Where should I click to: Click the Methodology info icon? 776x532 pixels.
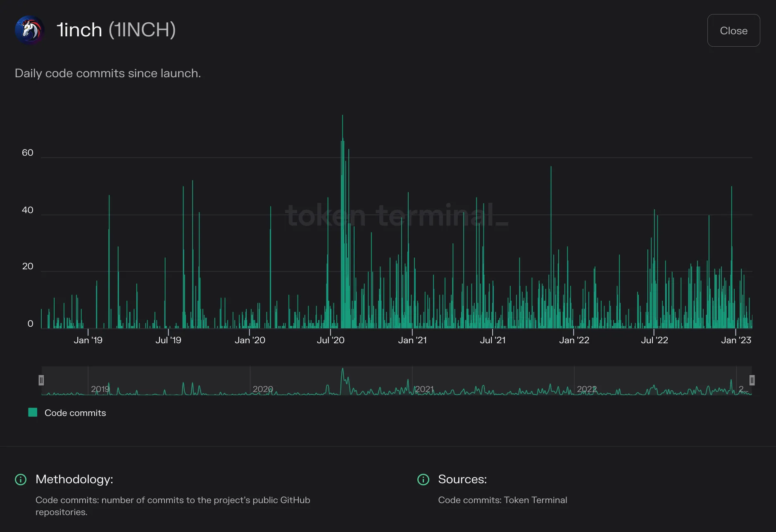[x=21, y=479]
